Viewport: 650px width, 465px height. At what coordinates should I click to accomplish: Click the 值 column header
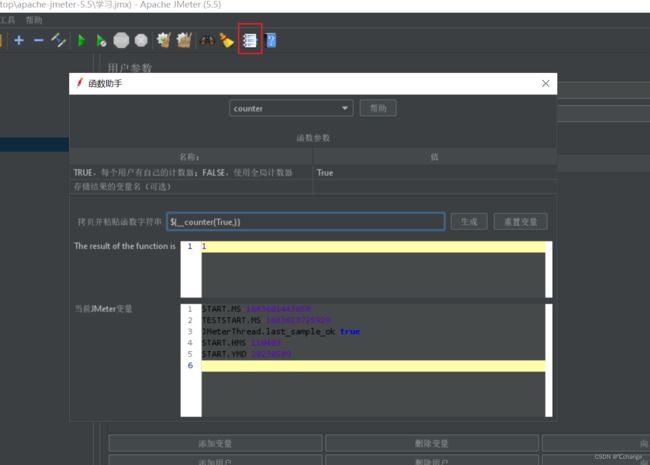pyautogui.click(x=434, y=157)
